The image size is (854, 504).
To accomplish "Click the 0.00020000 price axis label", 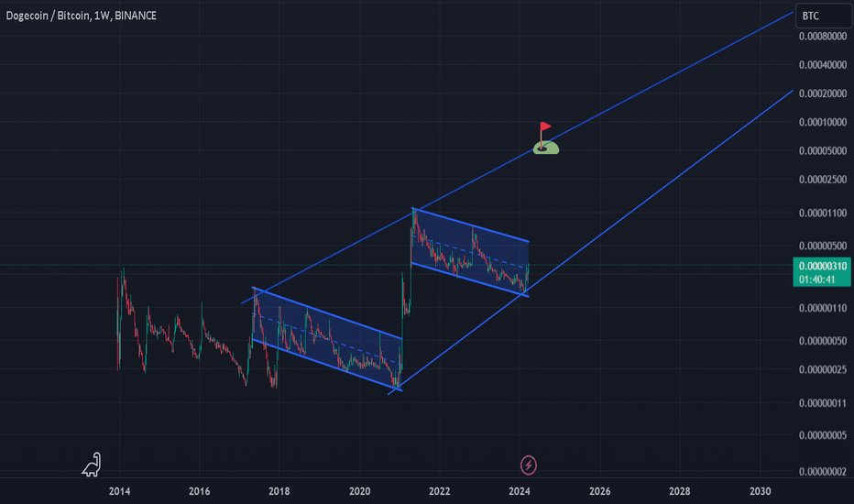I will (823, 93).
